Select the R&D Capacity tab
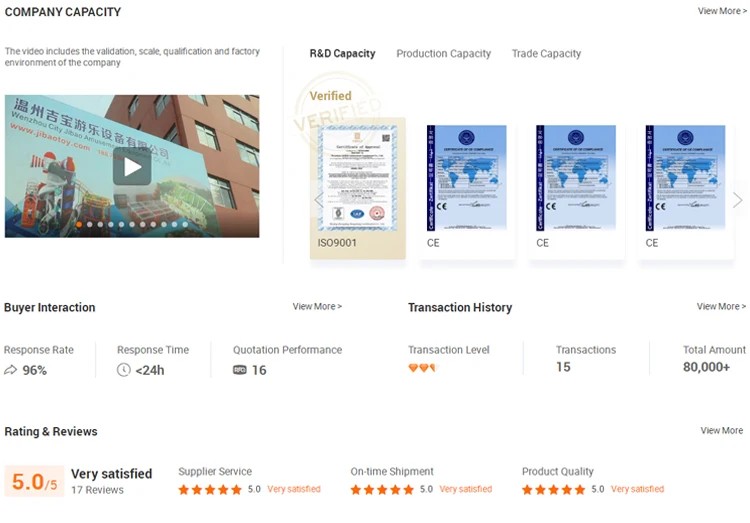750x523 pixels. click(342, 54)
